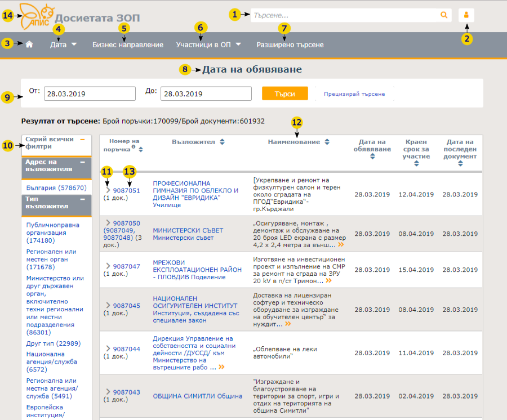This screenshot has width=507, height=420.
Task: Open the Дата dropdown menu
Action: click(63, 44)
